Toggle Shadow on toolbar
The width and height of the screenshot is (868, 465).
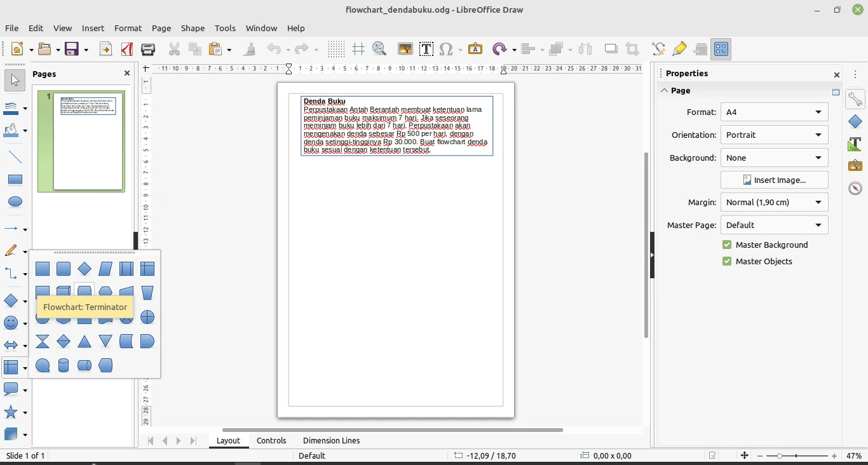[x=611, y=49]
